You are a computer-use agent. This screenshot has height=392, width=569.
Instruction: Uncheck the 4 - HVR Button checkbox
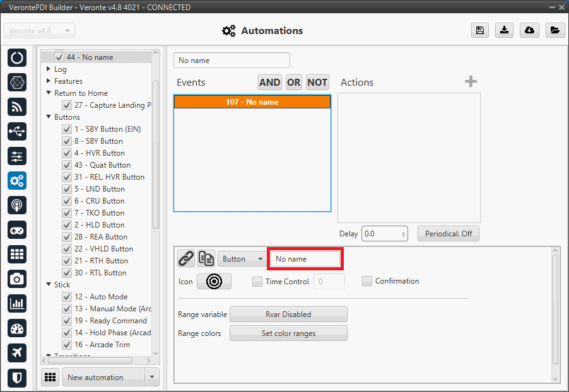(x=67, y=153)
